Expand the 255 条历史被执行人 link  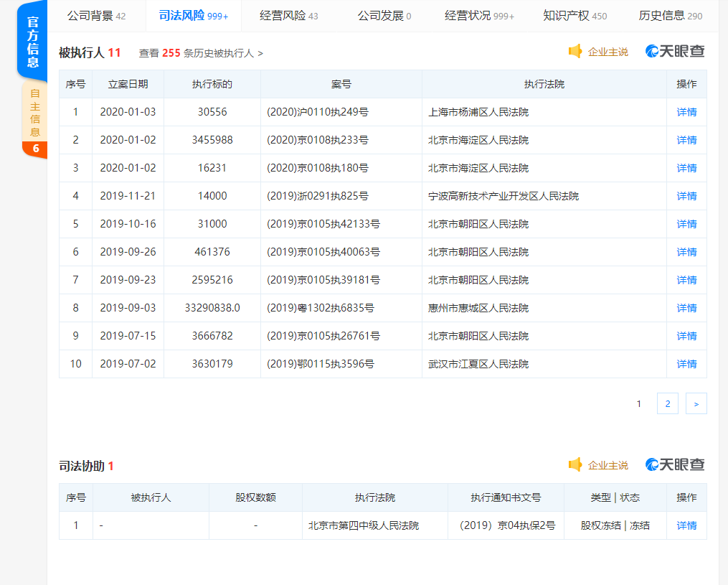(x=201, y=53)
